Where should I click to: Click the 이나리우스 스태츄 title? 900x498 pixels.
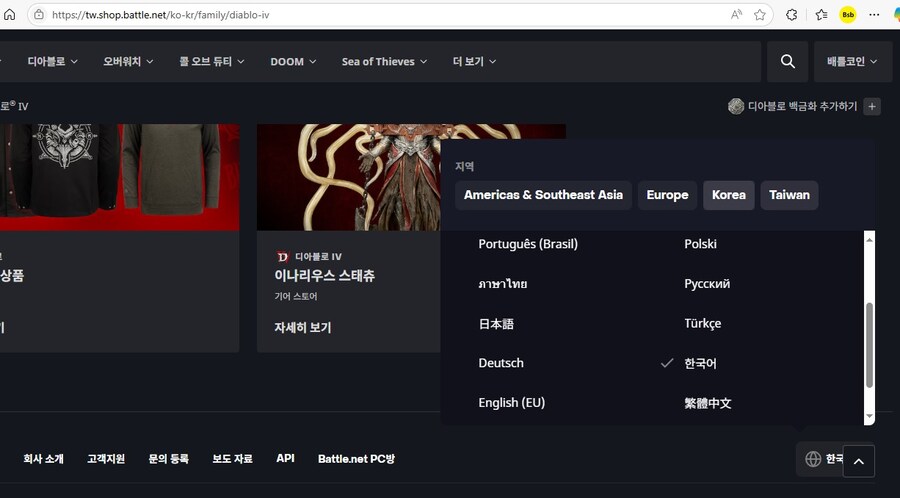point(324,276)
